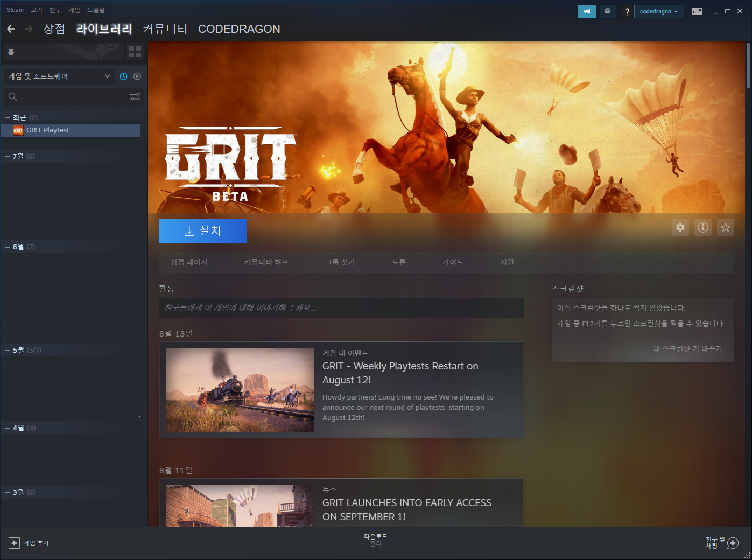
Task: Collapse the 최근 category
Action: tap(8, 117)
